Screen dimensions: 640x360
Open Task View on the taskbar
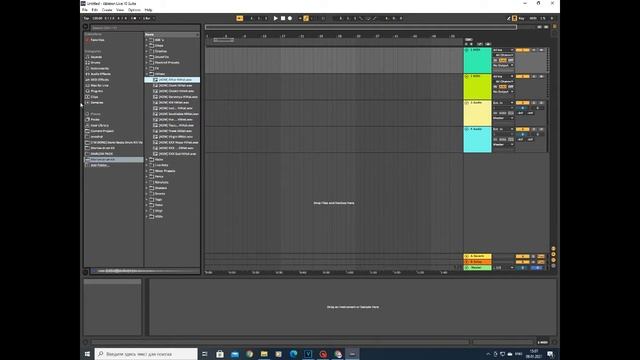(205, 354)
